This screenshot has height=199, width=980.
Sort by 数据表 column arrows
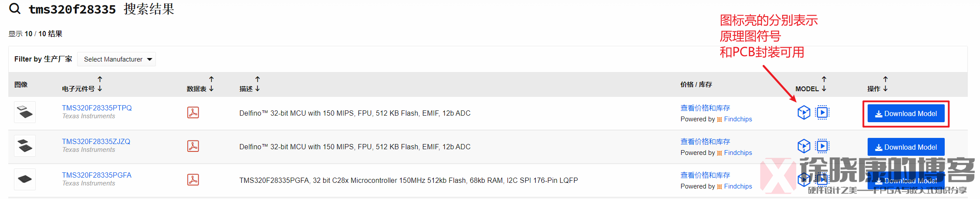[211, 84]
